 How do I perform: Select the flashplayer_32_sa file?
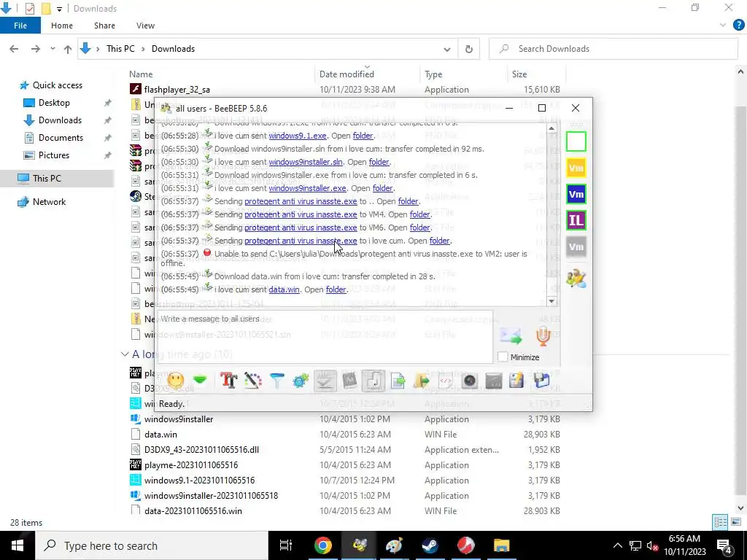click(177, 90)
